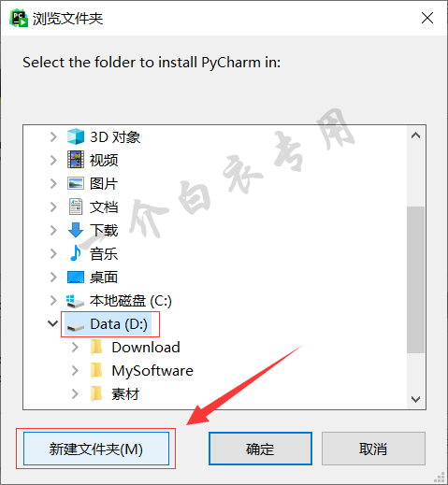Viewport: 448px width, 485px height.
Task: Expand the Download folder
Action: coord(75,347)
